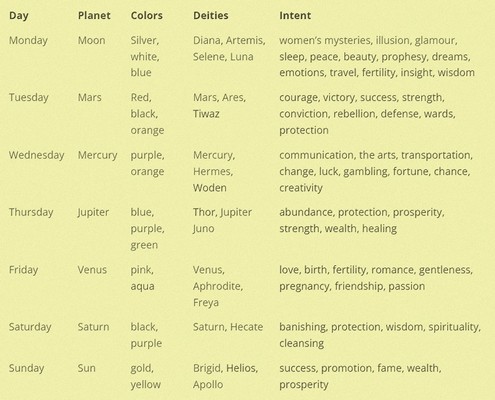Click the Deities column header

tap(211, 15)
